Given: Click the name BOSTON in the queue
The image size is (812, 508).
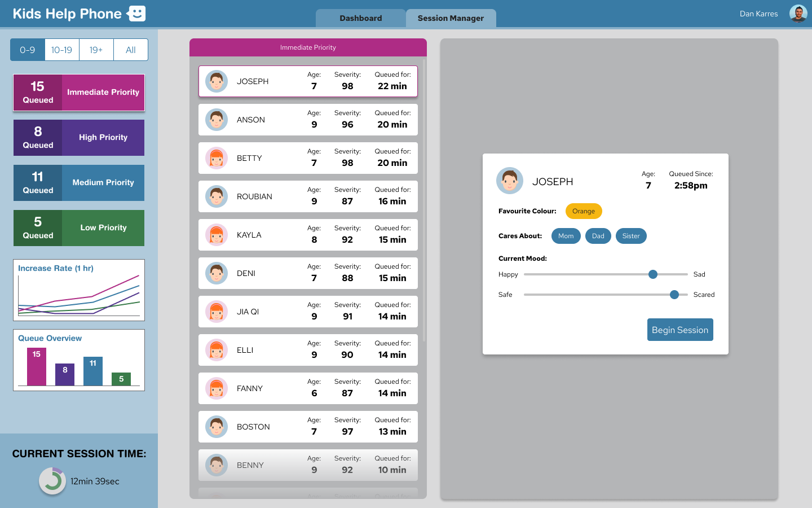Looking at the screenshot, I should point(253,427).
